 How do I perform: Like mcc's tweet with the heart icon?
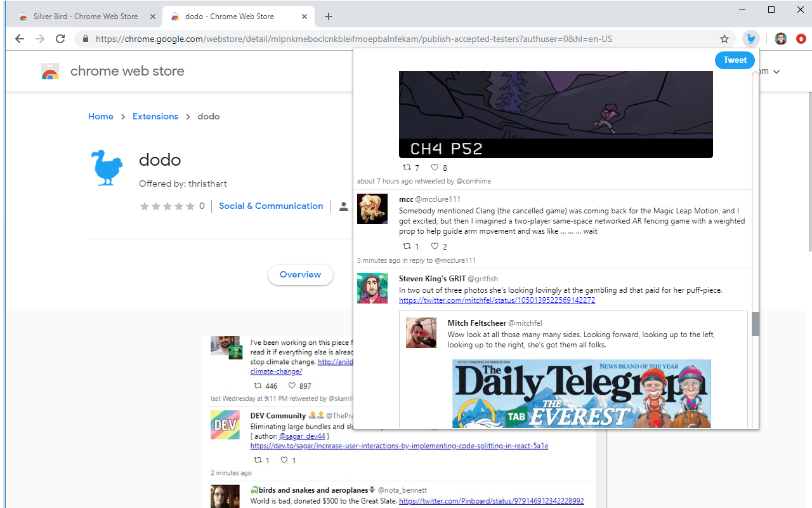coord(435,246)
